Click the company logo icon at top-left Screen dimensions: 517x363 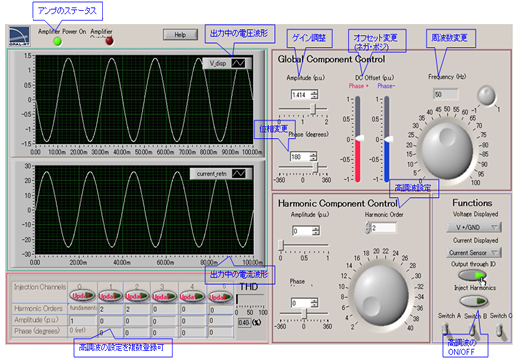(20, 36)
